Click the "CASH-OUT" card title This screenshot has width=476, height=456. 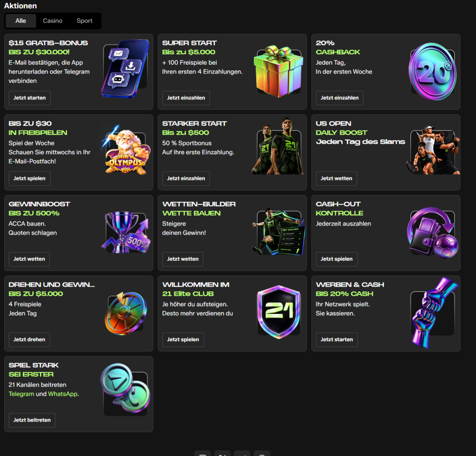pos(338,204)
